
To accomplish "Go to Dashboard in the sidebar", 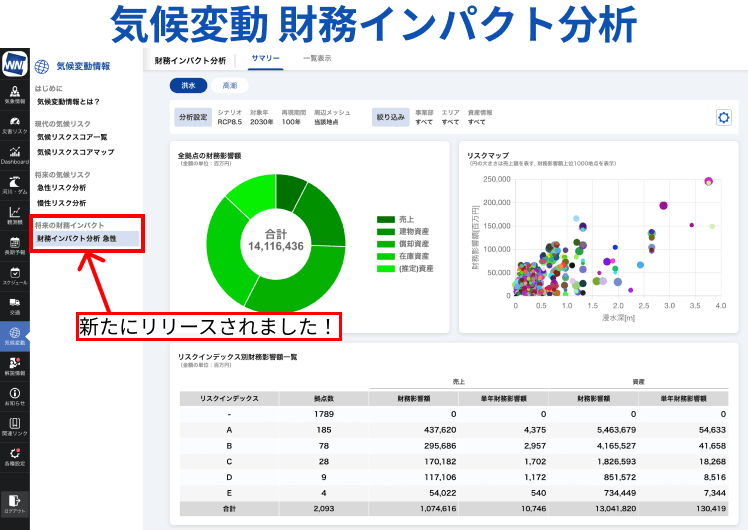I will point(14,153).
